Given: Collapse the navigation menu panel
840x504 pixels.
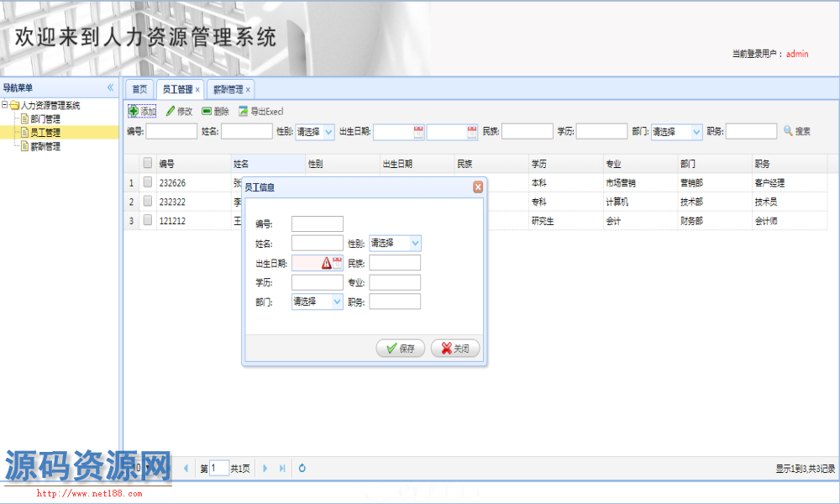Looking at the screenshot, I should 110,87.
